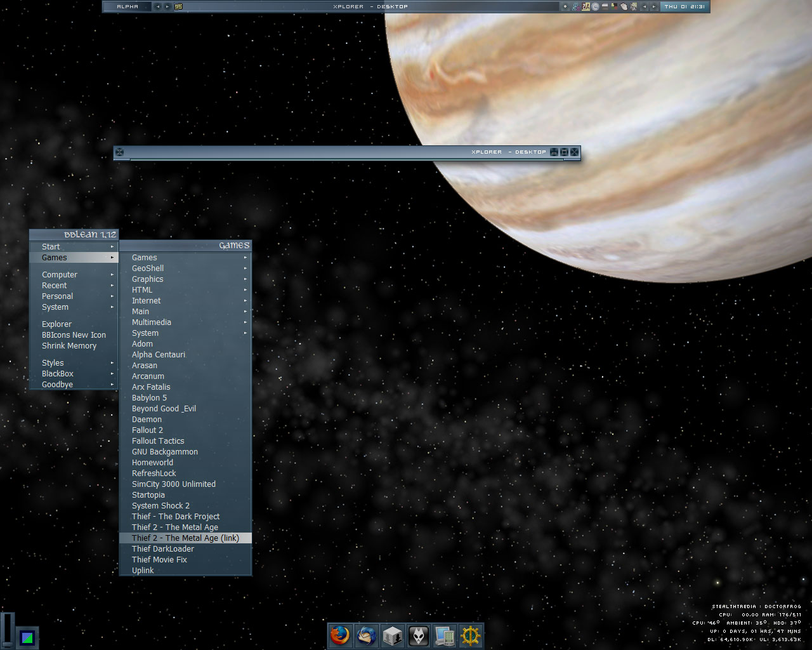Click the golden ship wheel dock icon
This screenshot has height=650, width=812.
470,635
